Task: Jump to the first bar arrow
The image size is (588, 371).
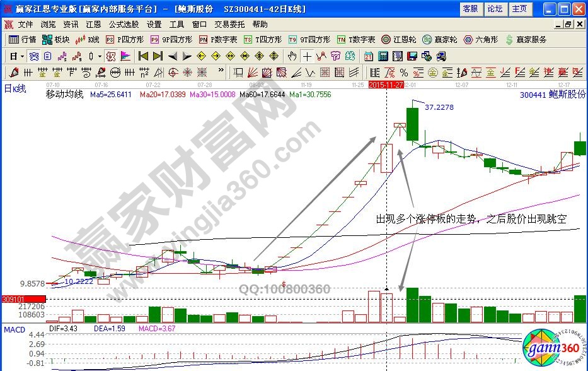Action: tap(143, 56)
